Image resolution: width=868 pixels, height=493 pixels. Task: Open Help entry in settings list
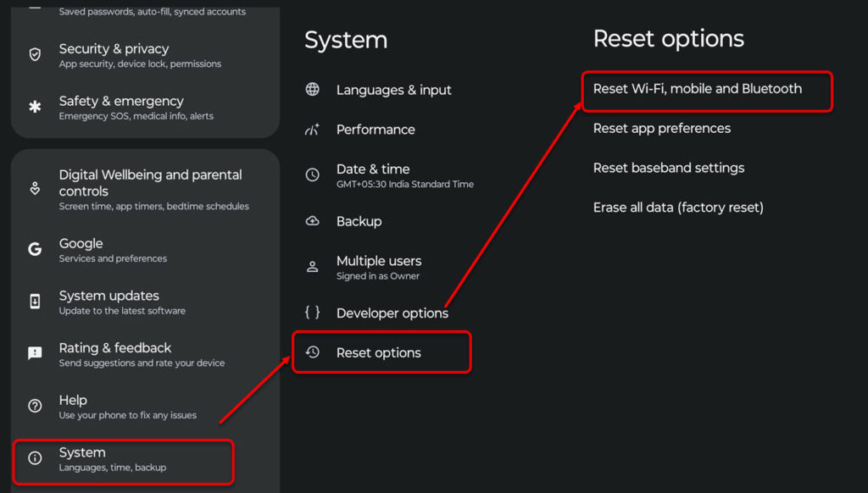coord(145,407)
